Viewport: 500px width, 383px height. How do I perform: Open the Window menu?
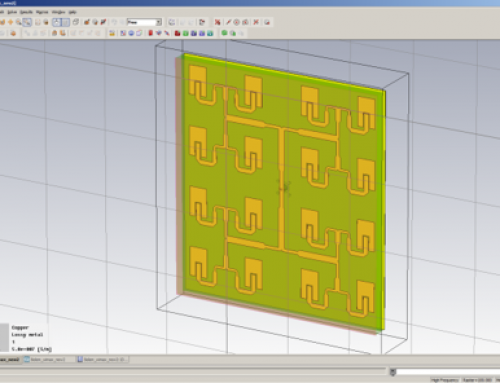click(x=58, y=12)
